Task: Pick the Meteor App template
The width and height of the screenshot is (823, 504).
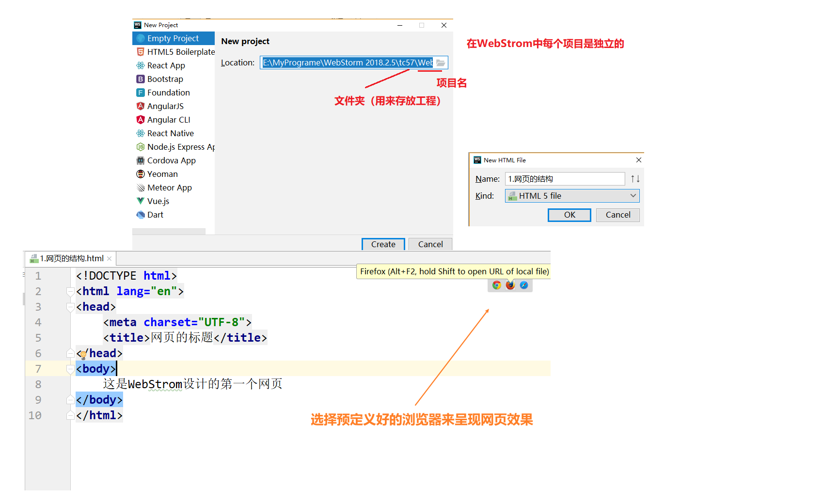Action: click(x=173, y=188)
